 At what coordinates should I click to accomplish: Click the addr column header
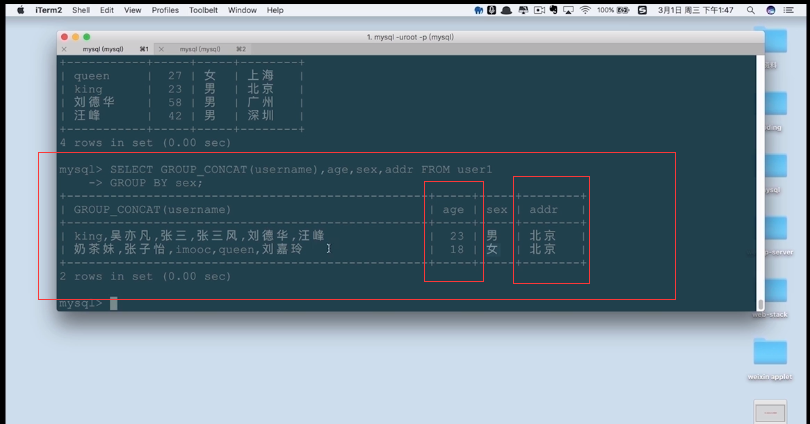click(x=543, y=210)
